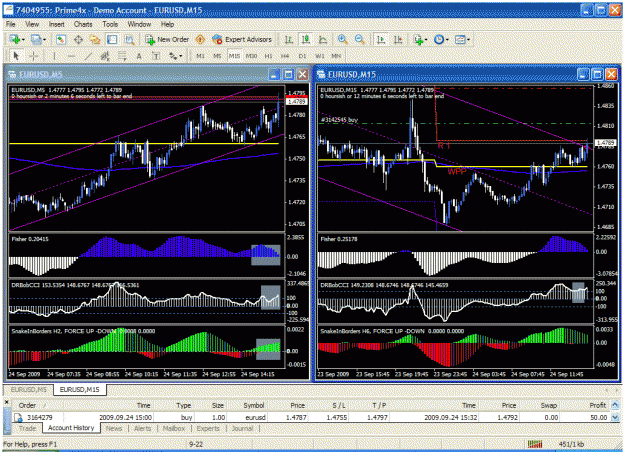Open the Insert menu

[x=57, y=24]
